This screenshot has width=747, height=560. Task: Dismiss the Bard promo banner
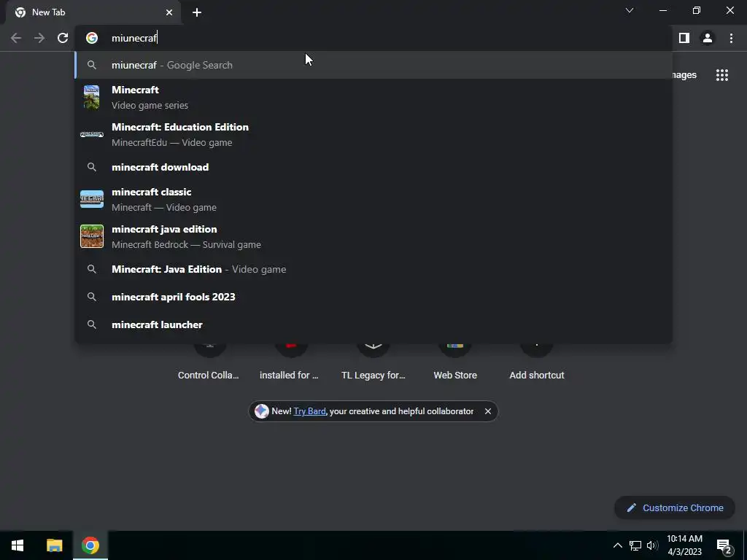click(488, 411)
